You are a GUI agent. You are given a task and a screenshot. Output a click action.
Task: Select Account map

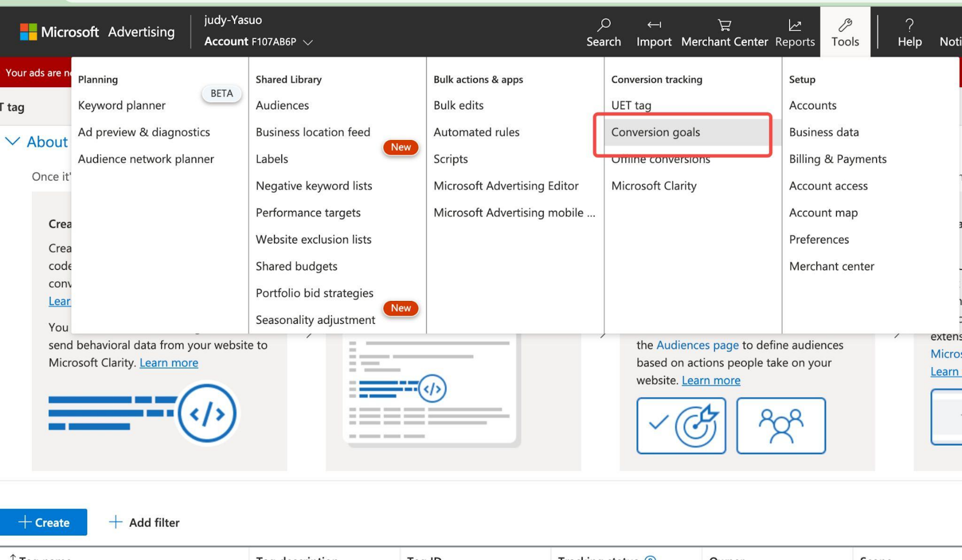pos(823,213)
